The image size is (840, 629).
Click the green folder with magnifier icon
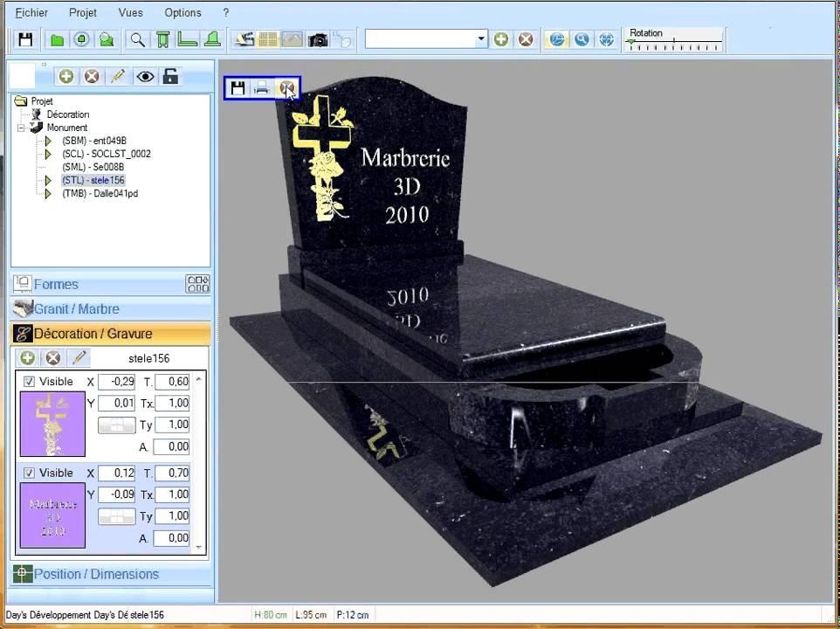(107, 39)
